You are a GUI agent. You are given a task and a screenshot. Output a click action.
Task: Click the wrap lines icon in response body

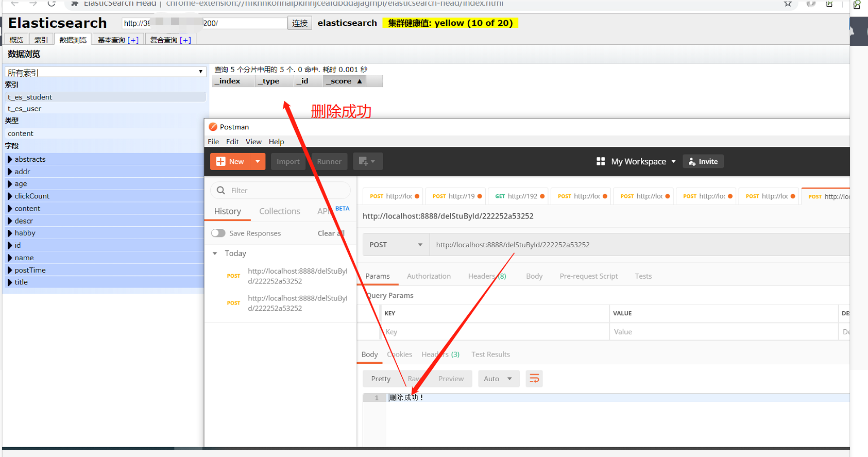click(534, 379)
